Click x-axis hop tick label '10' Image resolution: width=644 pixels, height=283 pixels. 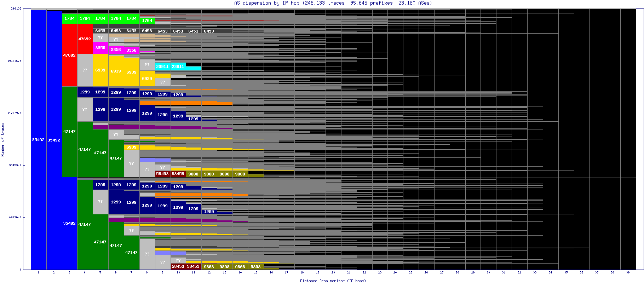click(x=178, y=272)
